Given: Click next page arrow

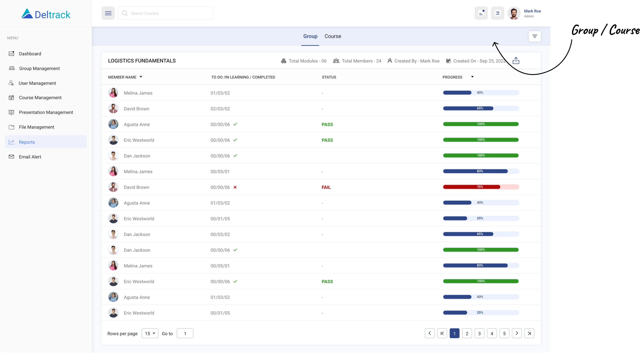Looking at the screenshot, I should point(516,333).
